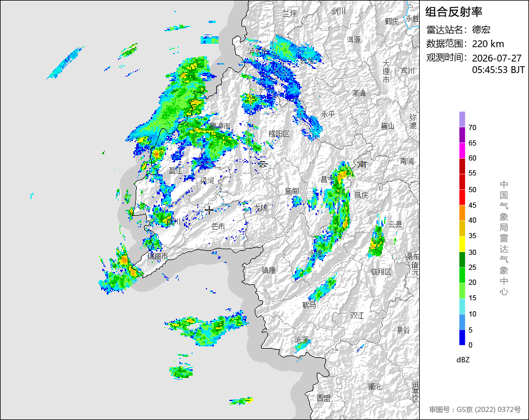Click the 德宏 radar station name
Viewport: 529px width, 420px height.
point(481,30)
